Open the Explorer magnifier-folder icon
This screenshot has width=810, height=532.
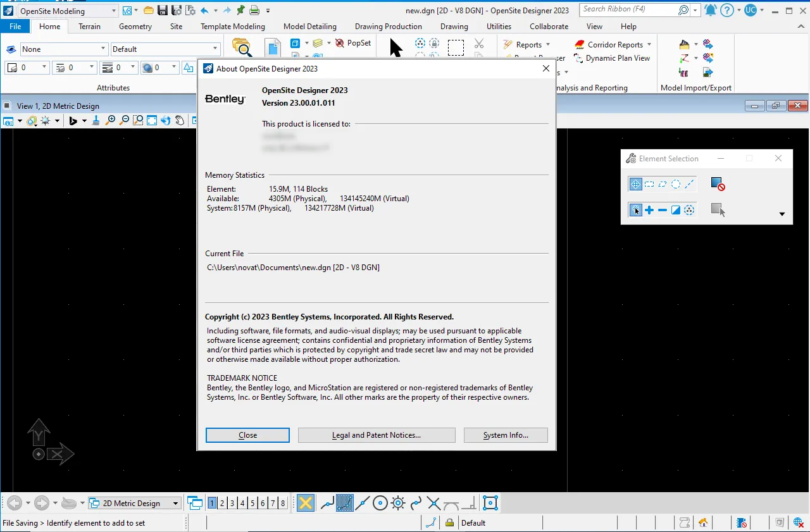pyautogui.click(x=242, y=47)
